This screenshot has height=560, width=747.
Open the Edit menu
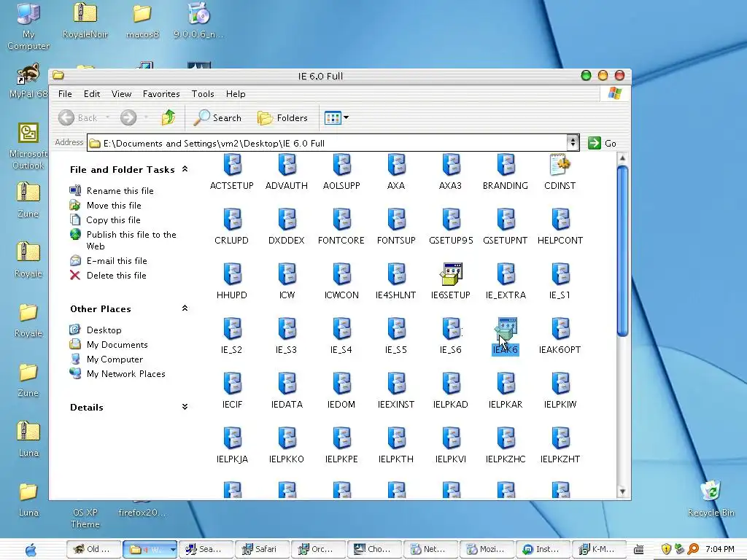[x=91, y=94]
